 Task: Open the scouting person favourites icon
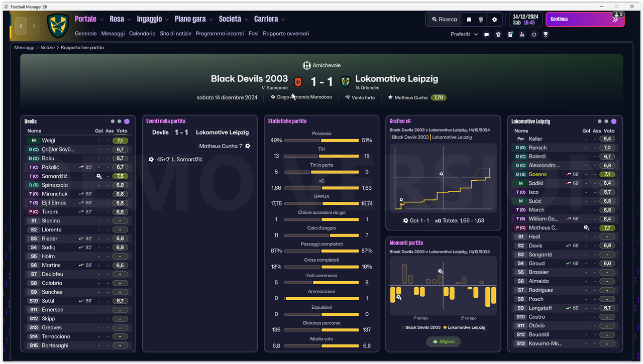click(522, 35)
